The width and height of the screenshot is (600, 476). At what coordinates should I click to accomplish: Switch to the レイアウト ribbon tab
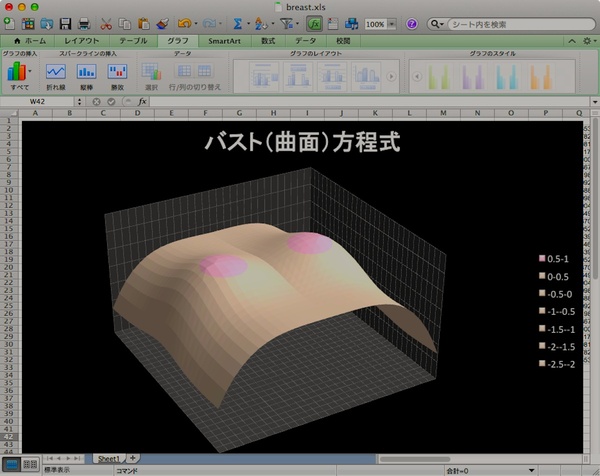82,41
